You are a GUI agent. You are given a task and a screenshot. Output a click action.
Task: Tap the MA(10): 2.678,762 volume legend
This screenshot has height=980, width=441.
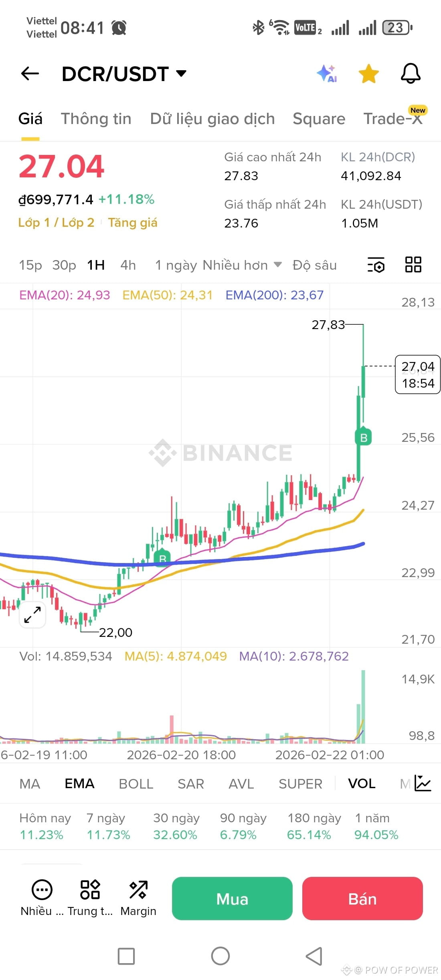pyautogui.click(x=294, y=656)
